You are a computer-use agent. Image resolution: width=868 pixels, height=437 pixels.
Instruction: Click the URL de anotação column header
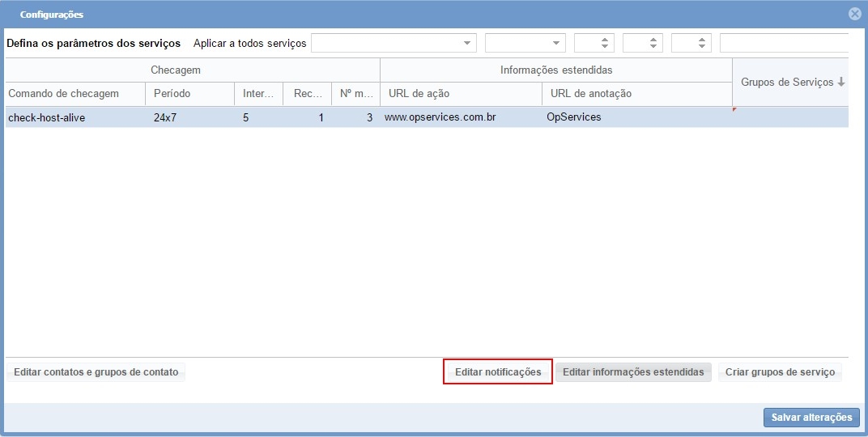636,94
